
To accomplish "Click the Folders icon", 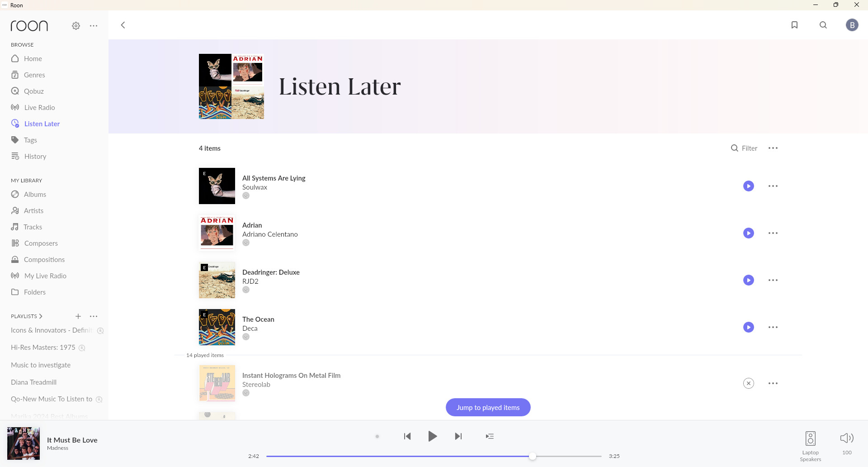I will coord(15,292).
